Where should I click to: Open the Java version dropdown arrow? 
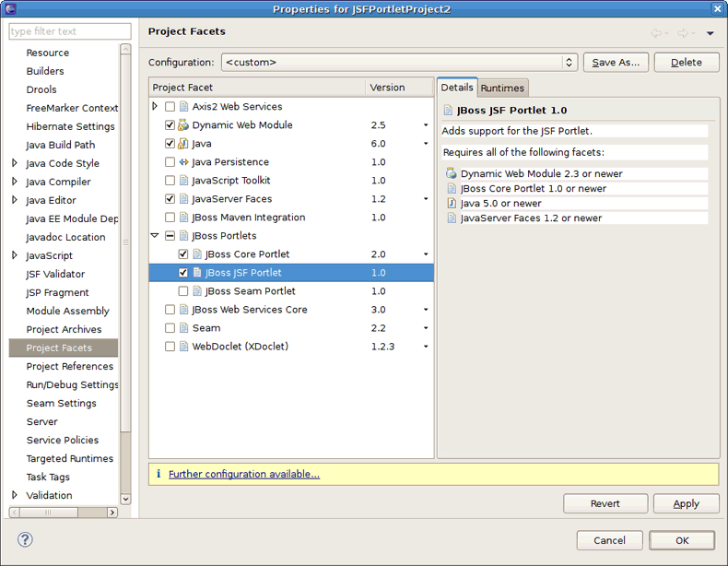pyautogui.click(x=426, y=144)
